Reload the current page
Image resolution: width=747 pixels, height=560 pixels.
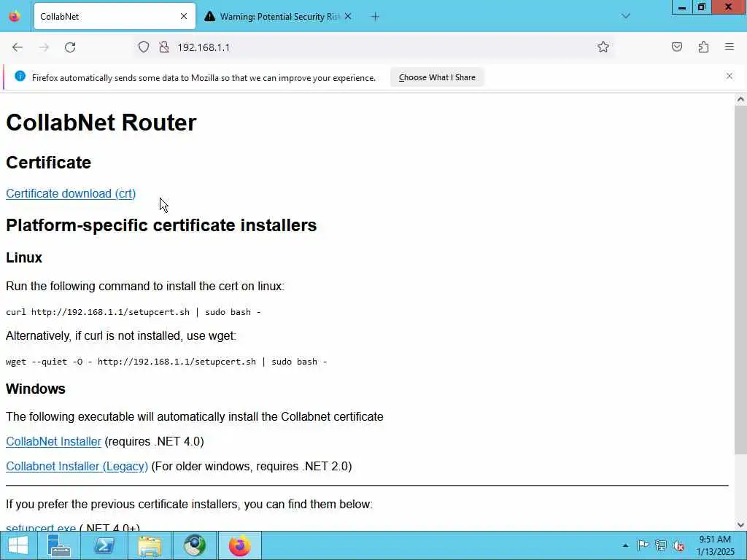point(70,47)
